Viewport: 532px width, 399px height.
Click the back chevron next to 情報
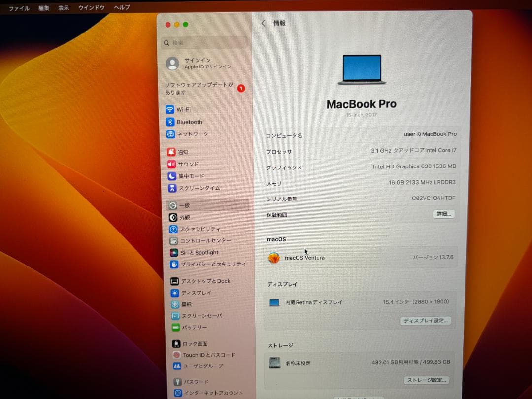point(263,23)
